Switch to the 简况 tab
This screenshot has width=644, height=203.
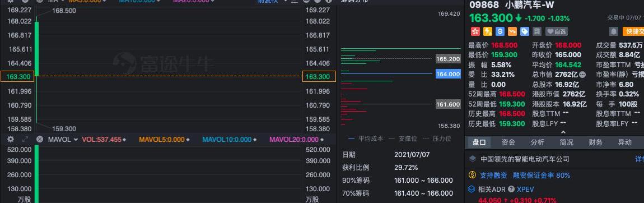click(566, 142)
